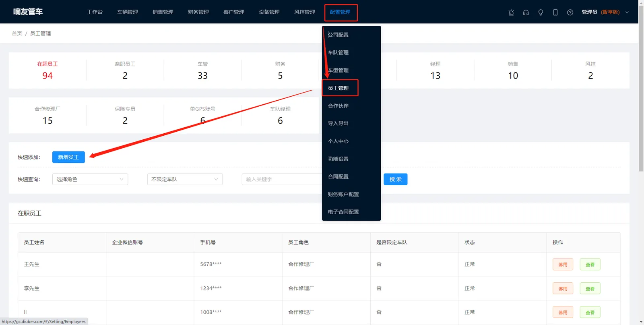Click 员工管理 in breadcrumb
Screen dimensions: 644x325
click(x=40, y=33)
